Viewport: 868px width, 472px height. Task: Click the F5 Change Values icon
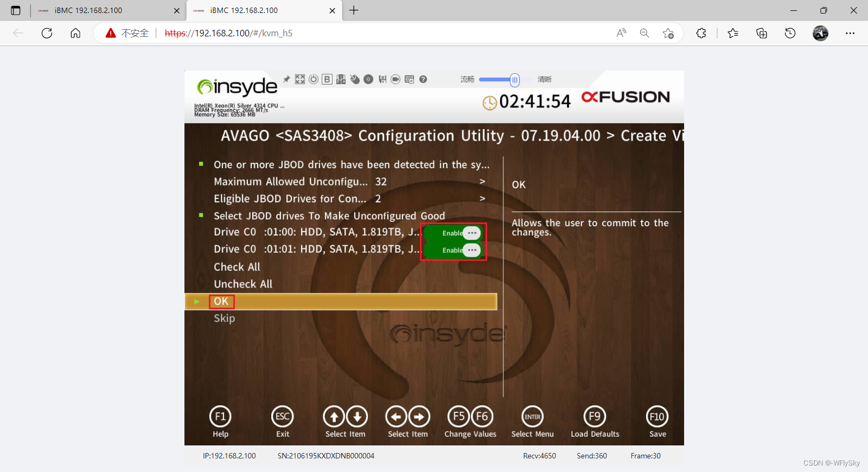pos(459,417)
